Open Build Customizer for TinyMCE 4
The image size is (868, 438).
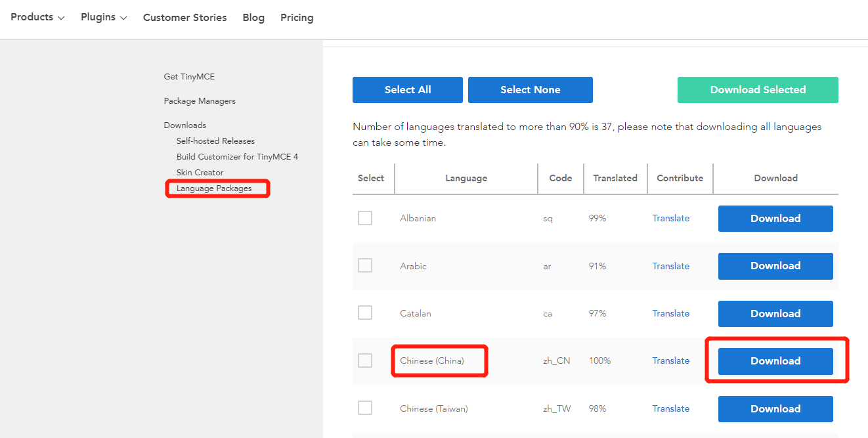(x=237, y=157)
